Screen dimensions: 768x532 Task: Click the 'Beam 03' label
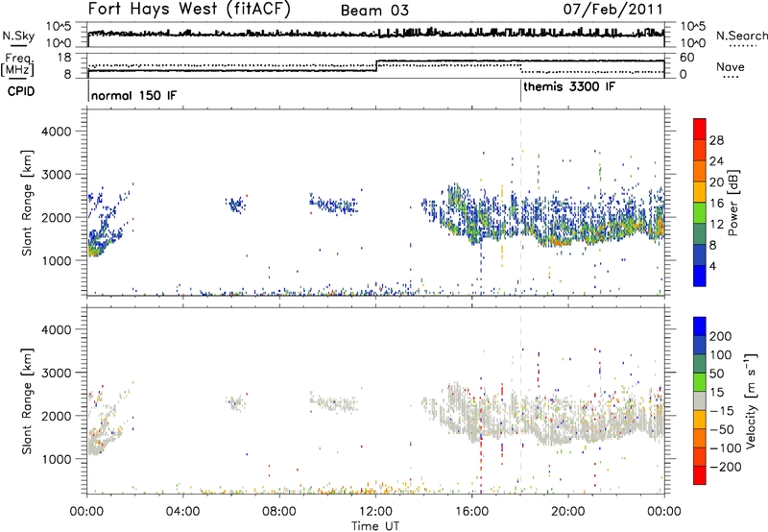pos(374,11)
